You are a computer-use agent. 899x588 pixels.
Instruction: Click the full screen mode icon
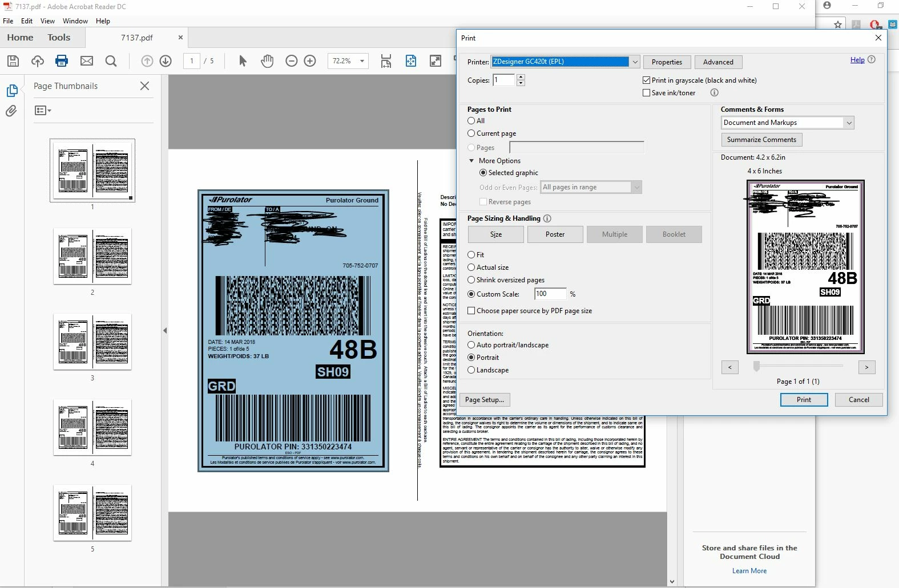click(x=436, y=61)
